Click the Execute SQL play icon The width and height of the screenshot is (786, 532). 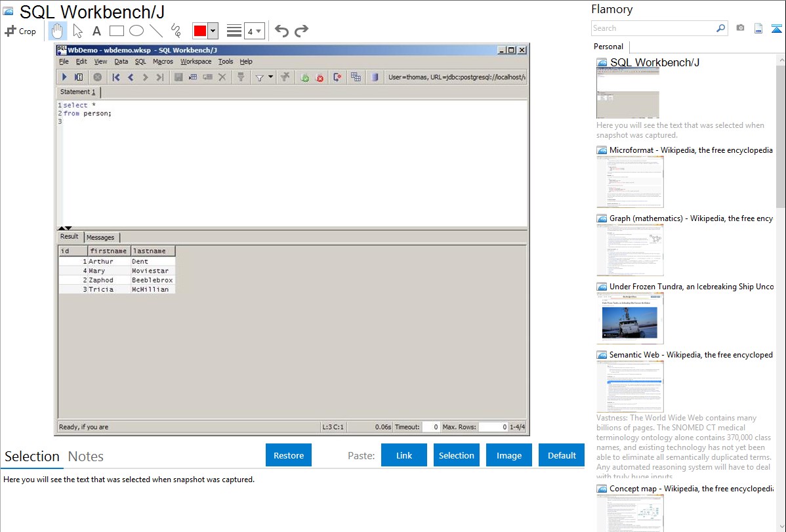tap(64, 77)
